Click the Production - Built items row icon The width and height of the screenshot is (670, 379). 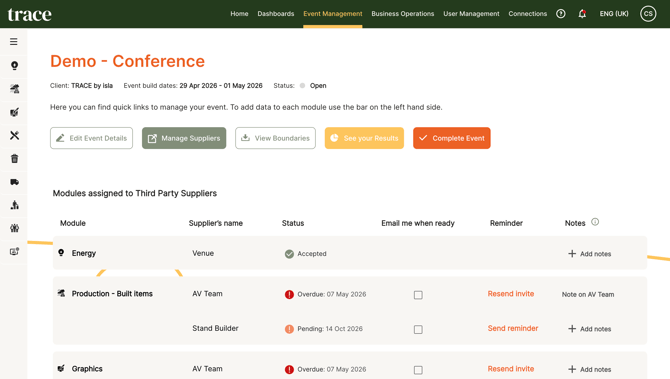(x=61, y=293)
